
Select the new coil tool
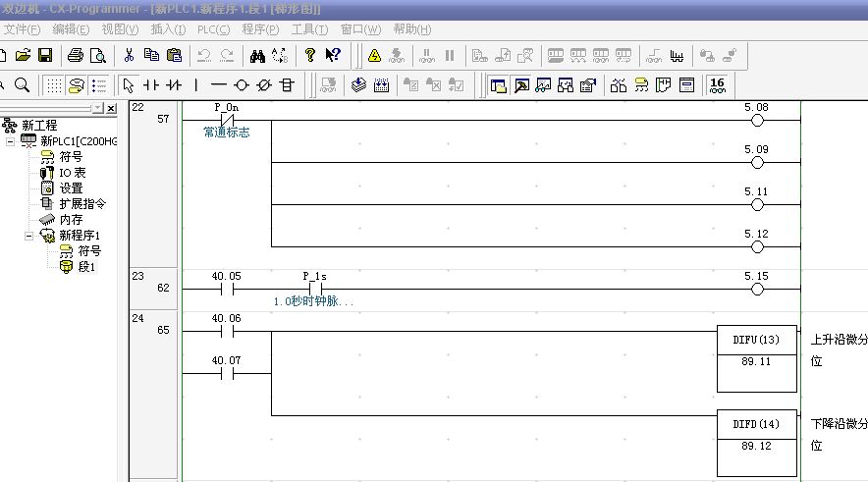click(242, 85)
